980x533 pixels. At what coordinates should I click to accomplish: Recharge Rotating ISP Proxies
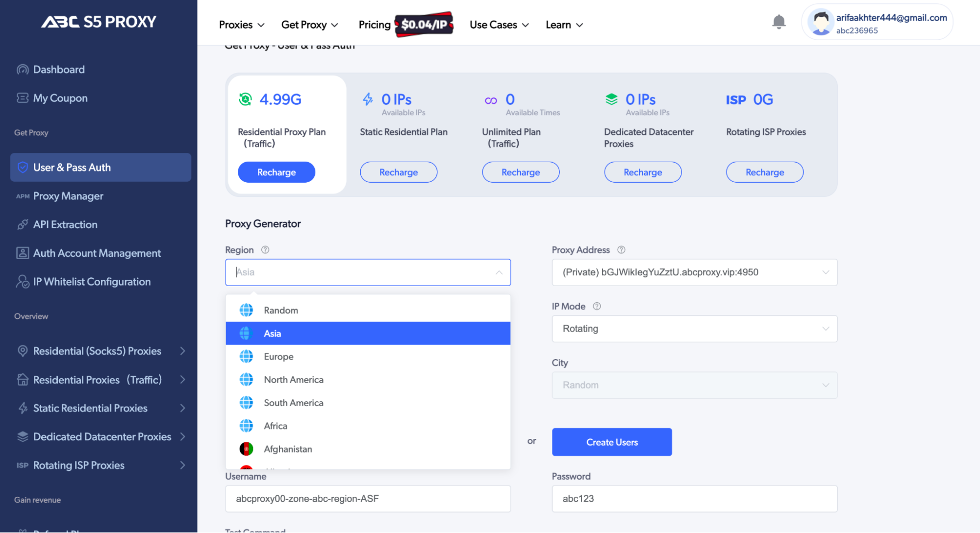pos(765,172)
